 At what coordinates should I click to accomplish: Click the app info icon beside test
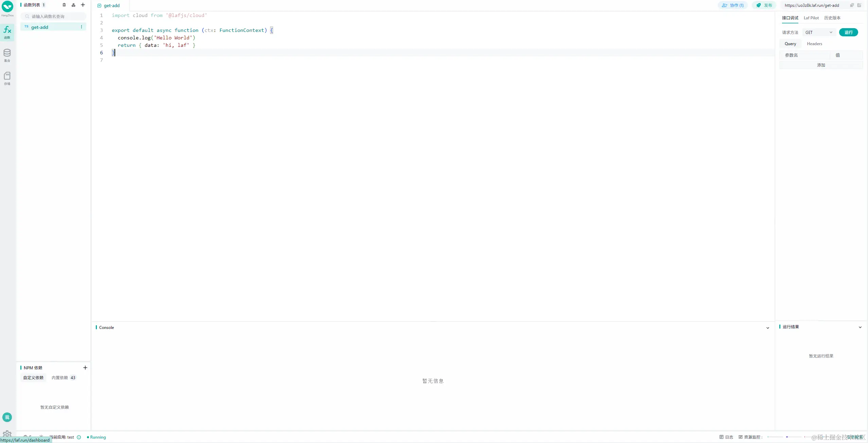point(79,437)
